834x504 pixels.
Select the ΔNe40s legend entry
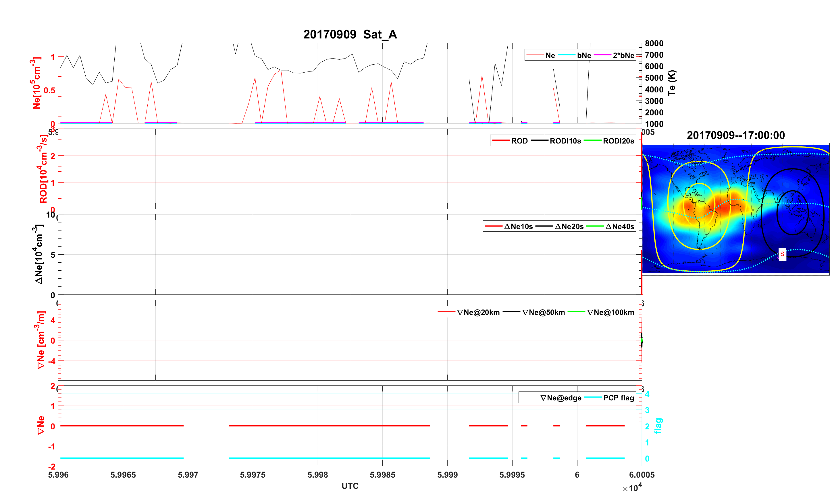click(x=619, y=226)
